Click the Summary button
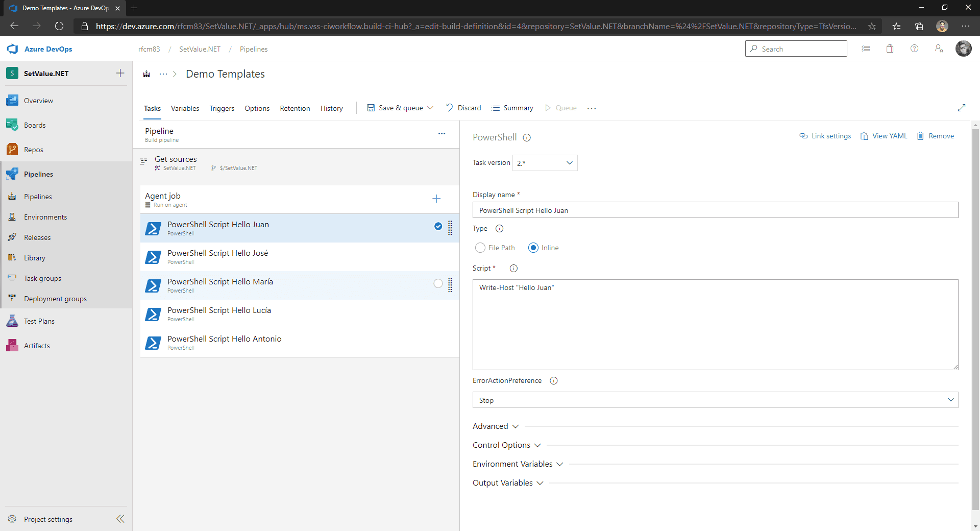980x531 pixels. point(512,108)
